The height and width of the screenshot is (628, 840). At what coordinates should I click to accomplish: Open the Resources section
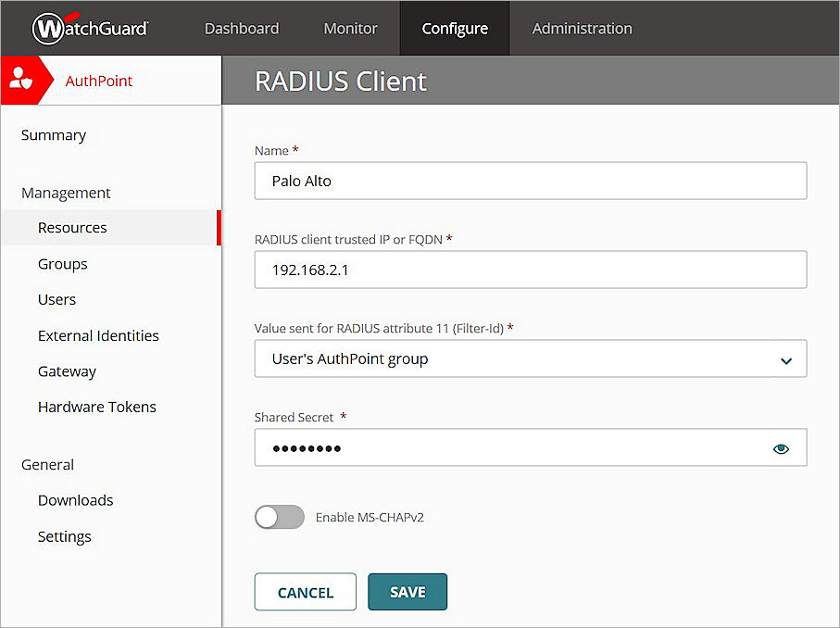[72, 227]
